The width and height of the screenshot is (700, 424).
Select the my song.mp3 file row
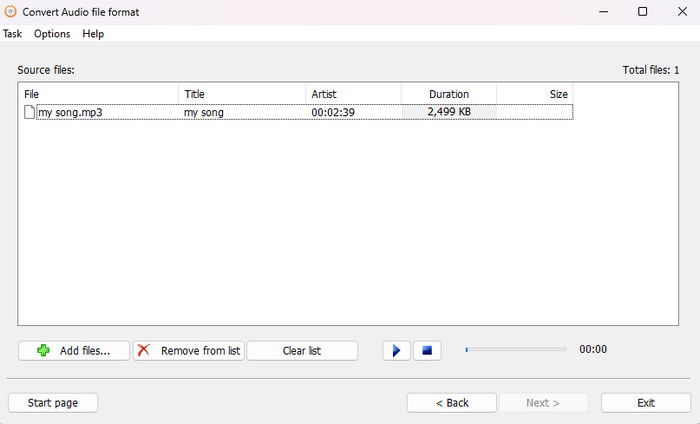[298, 112]
